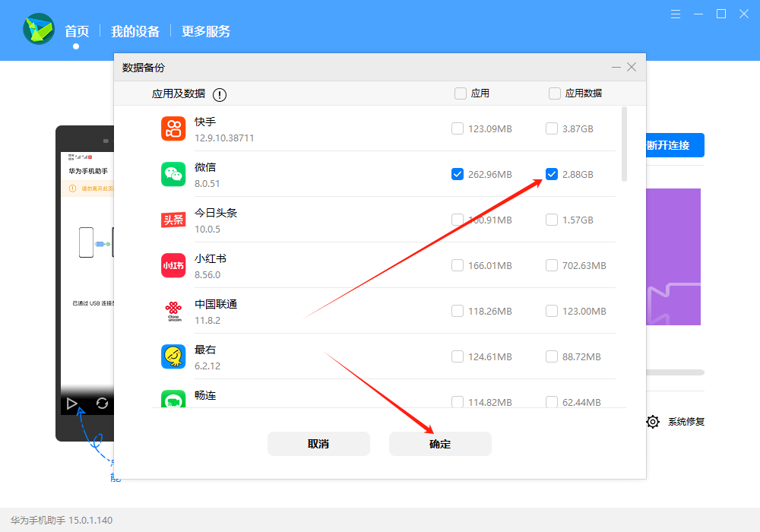This screenshot has width=760, height=532.
Task: Check 小红书 app checkbox 166.01MB
Action: pos(457,265)
